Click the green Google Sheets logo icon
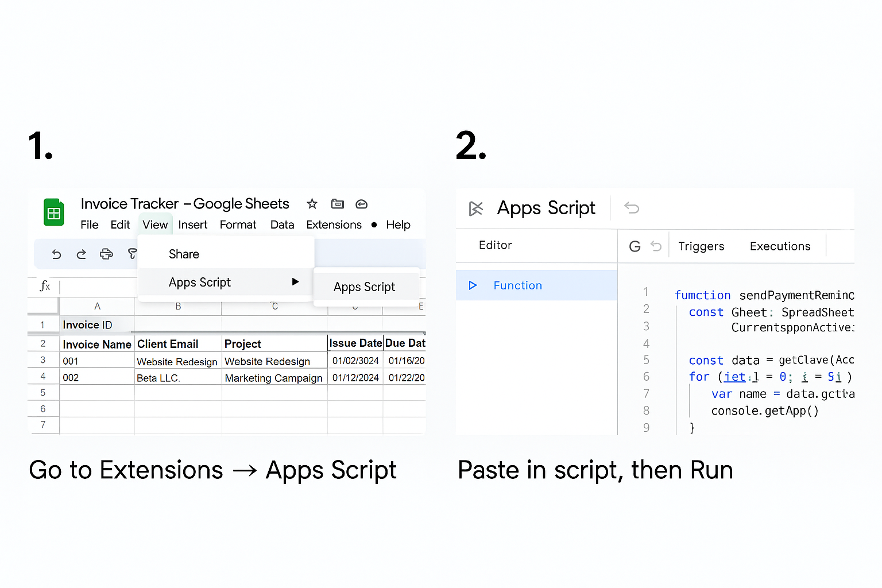The width and height of the screenshot is (882, 588). pyautogui.click(x=54, y=212)
